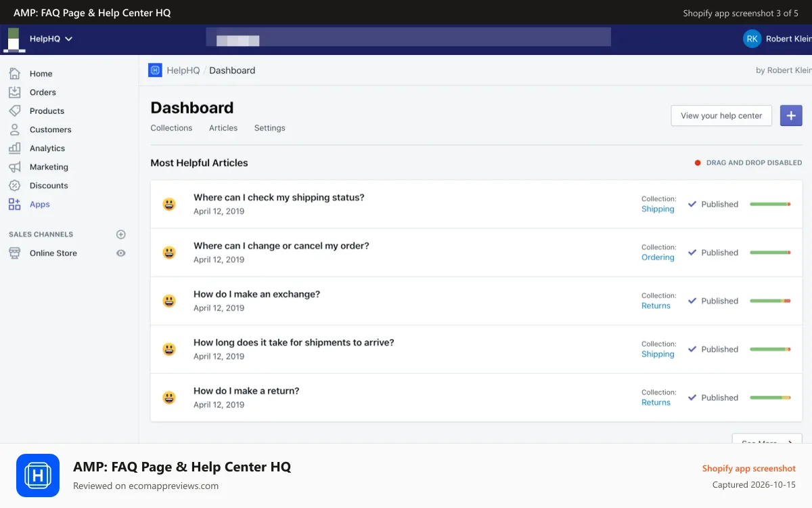Click the smiley for make an exchange article

pyautogui.click(x=169, y=301)
